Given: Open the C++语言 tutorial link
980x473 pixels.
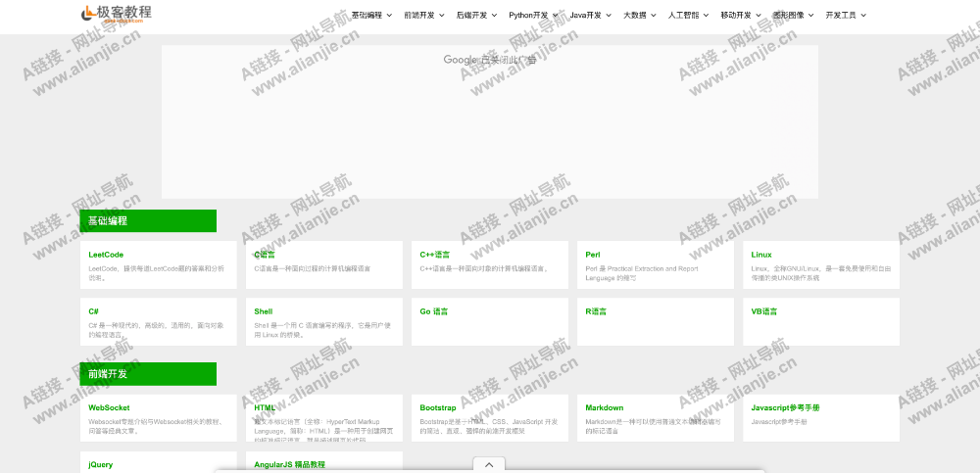Looking at the screenshot, I should (x=435, y=255).
